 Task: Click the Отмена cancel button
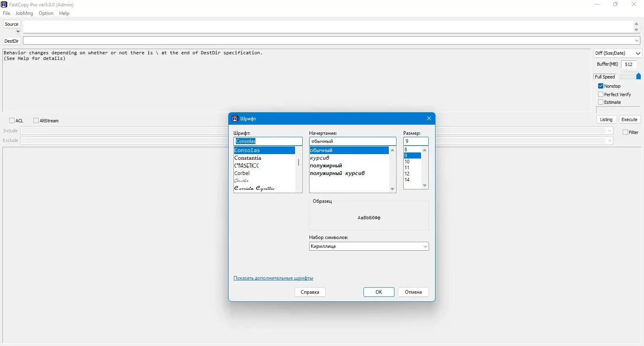pyautogui.click(x=413, y=292)
